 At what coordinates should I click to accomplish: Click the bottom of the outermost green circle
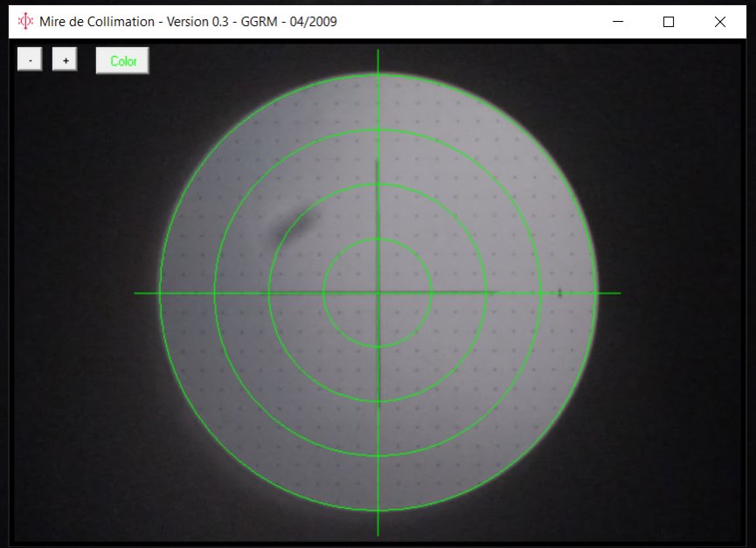pos(378,511)
